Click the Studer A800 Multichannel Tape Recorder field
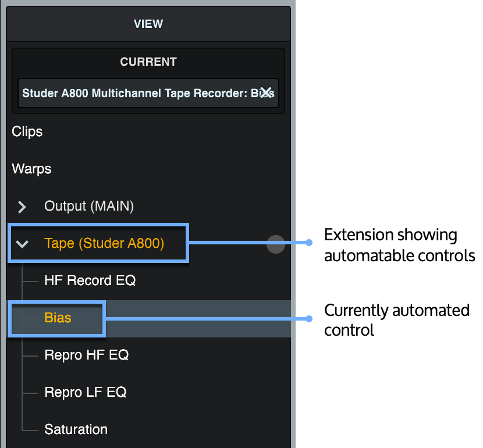The width and height of the screenshot is (483, 448). (140, 93)
